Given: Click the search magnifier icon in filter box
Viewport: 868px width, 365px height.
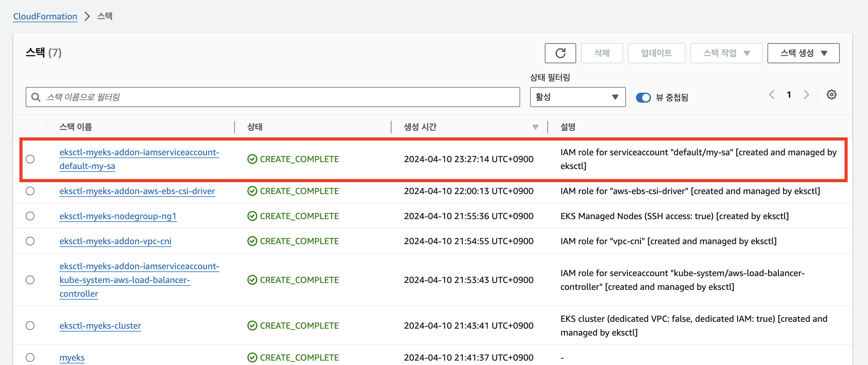Looking at the screenshot, I should tap(36, 97).
